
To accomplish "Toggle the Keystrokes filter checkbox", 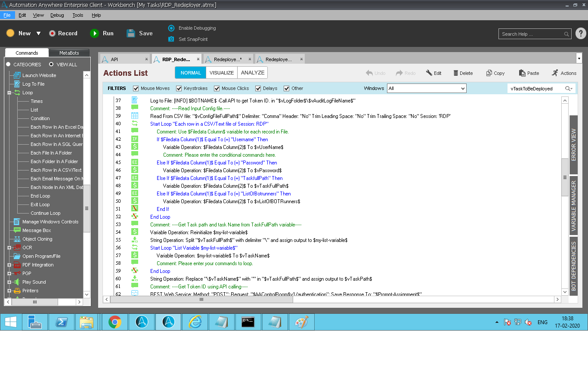I will click(x=179, y=89).
